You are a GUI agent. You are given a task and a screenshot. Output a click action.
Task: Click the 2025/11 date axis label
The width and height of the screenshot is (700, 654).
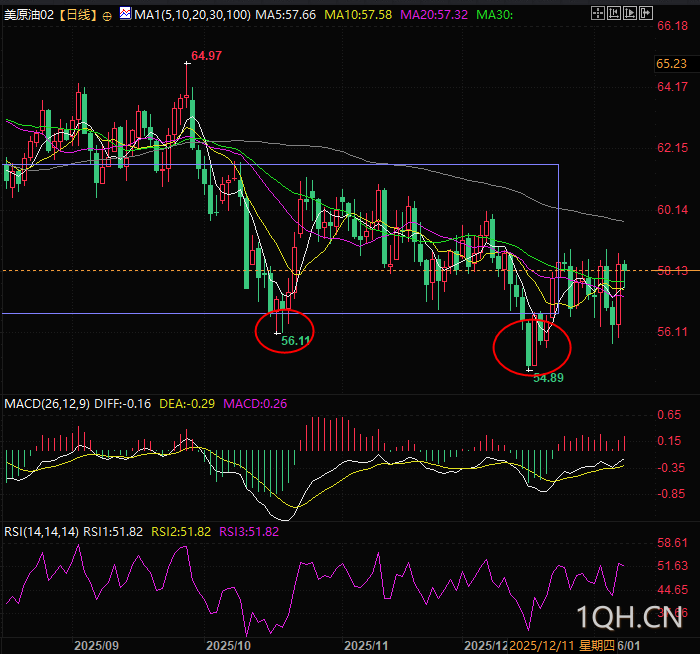(x=367, y=646)
